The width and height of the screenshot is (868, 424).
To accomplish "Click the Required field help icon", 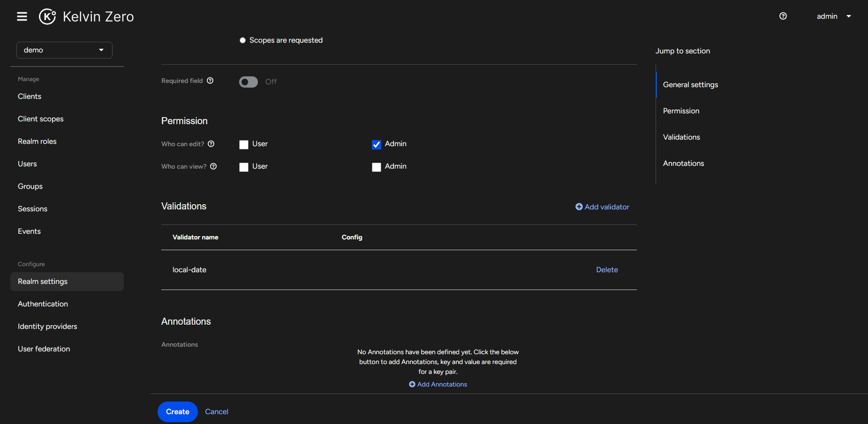I will (211, 81).
